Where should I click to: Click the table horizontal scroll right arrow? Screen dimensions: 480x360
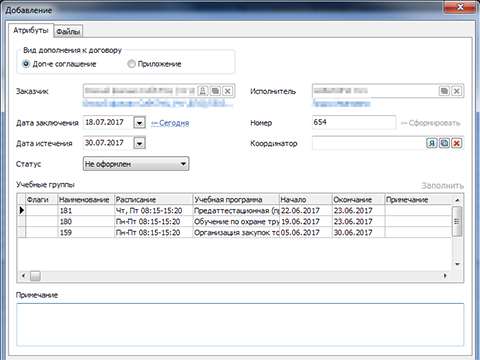445,276
